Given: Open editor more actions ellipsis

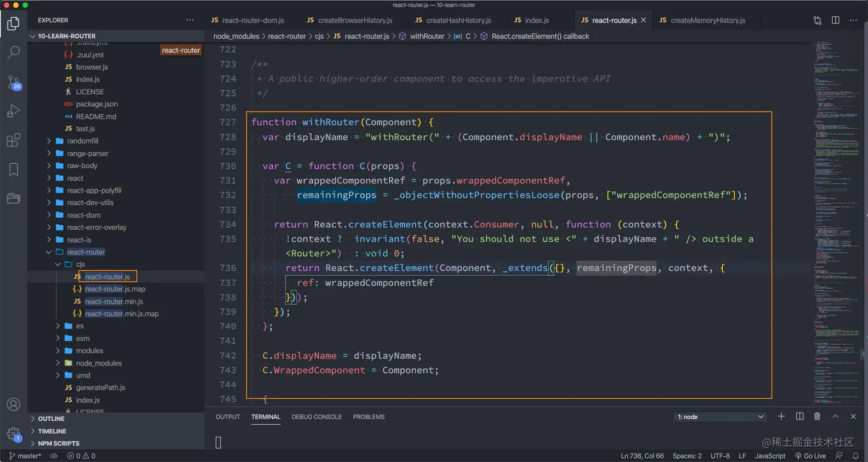Looking at the screenshot, I should pos(854,20).
